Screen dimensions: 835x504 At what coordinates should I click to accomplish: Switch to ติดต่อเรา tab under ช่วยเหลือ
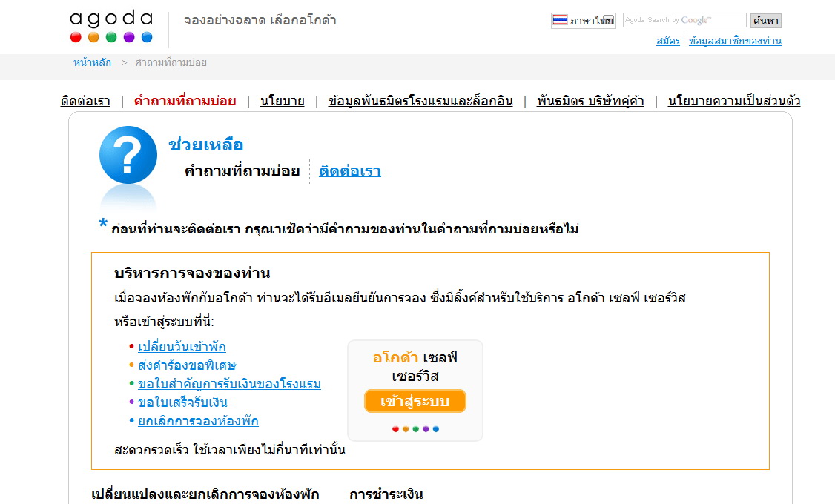point(350,170)
